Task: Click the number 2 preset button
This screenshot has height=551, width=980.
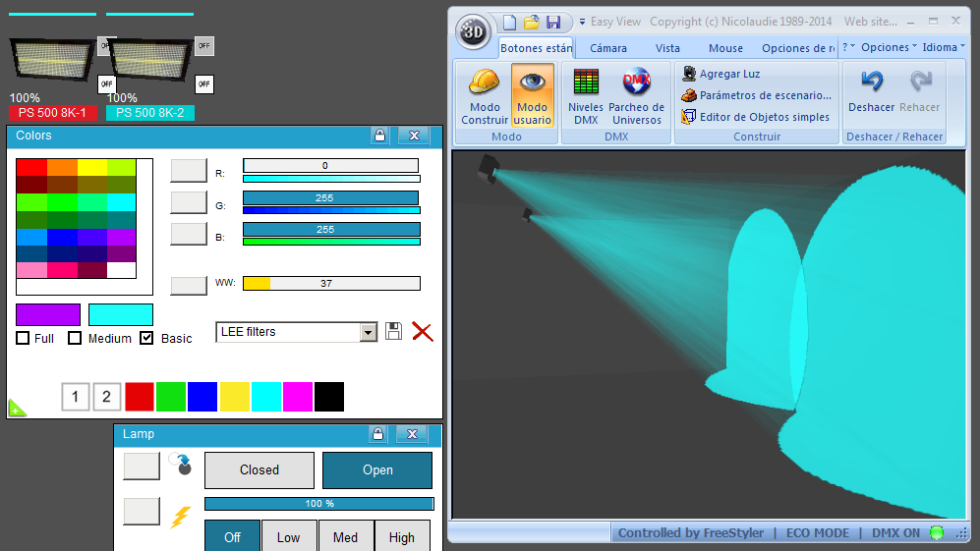Action: click(106, 397)
